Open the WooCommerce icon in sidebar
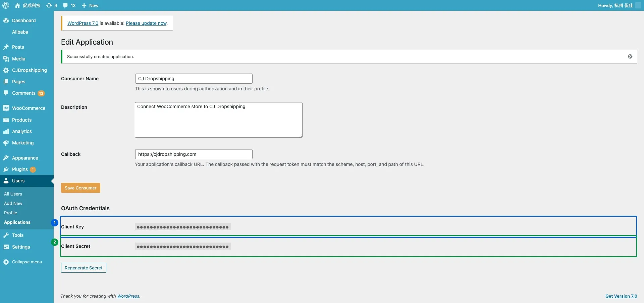Viewport: 644px width, 303px height. pyautogui.click(x=6, y=108)
